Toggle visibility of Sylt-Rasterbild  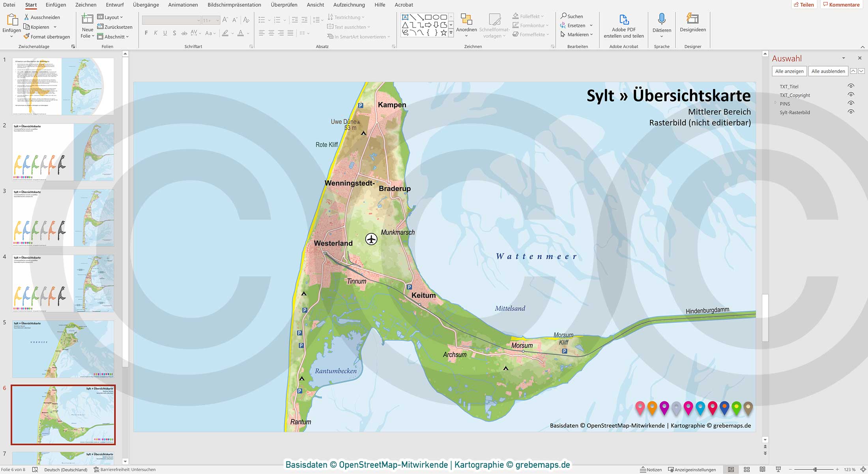point(851,112)
